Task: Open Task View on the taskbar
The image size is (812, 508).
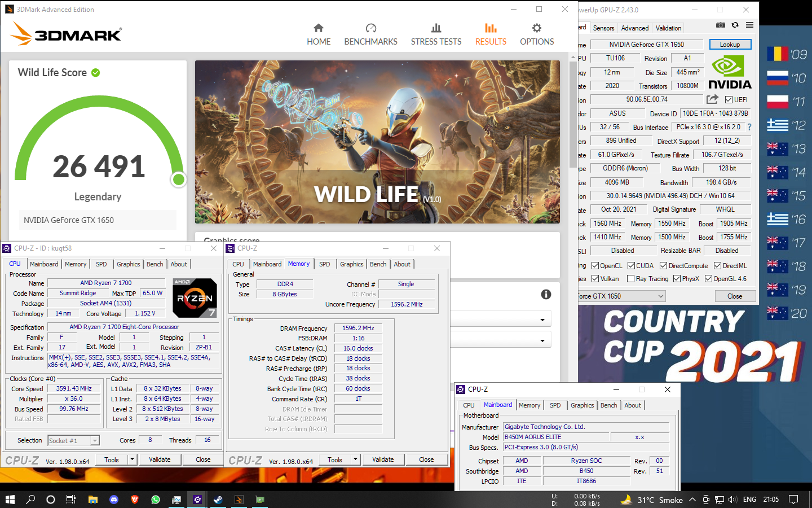Action: 71,500
